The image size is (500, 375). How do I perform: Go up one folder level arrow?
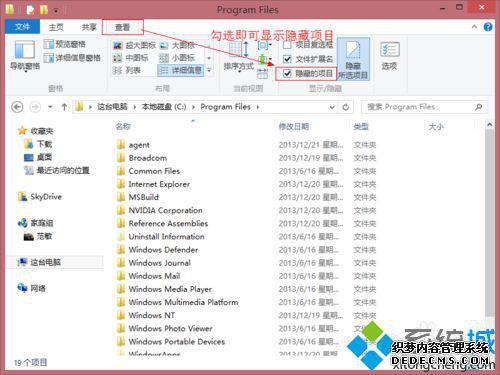tap(64, 107)
